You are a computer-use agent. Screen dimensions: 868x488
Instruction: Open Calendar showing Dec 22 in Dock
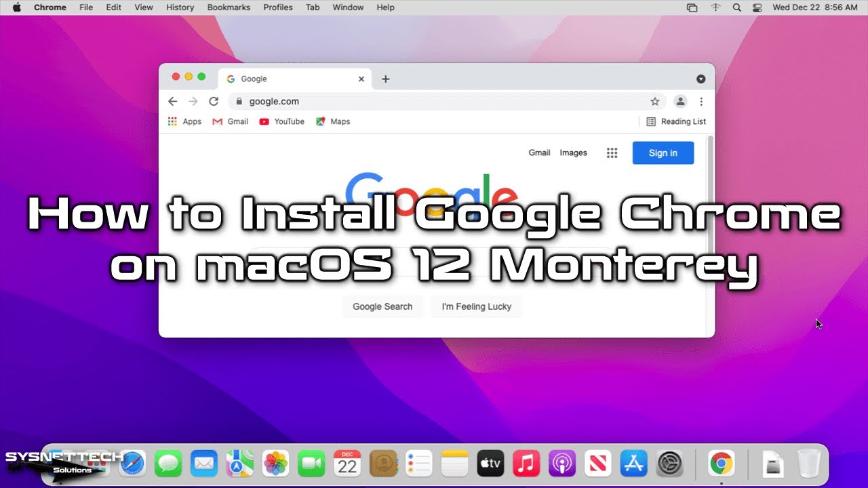[348, 464]
